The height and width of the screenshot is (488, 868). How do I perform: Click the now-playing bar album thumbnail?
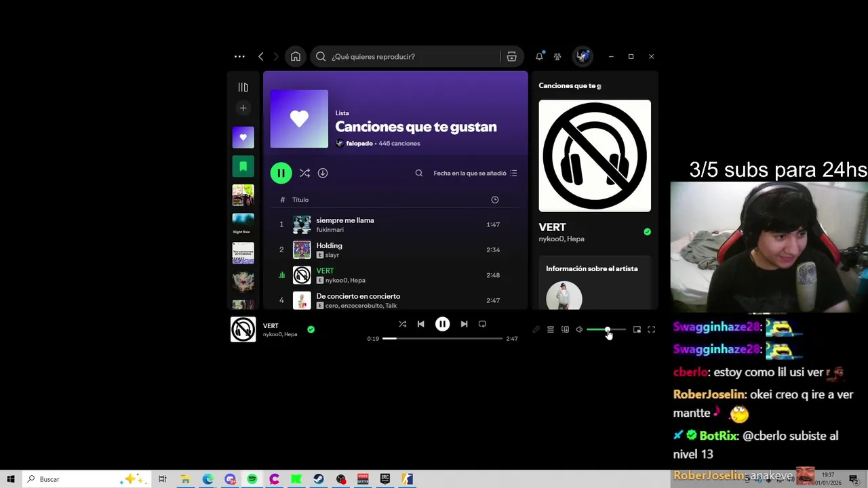(243, 329)
